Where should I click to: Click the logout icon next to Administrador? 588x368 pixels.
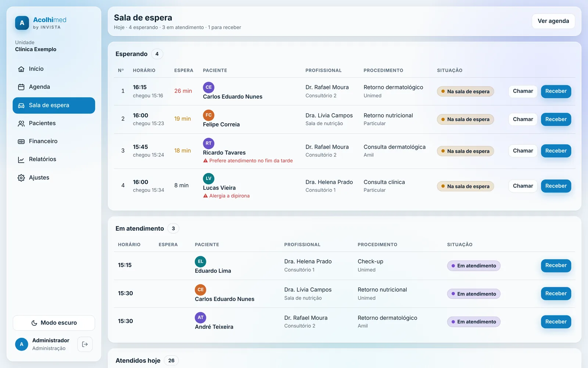pyautogui.click(x=85, y=344)
